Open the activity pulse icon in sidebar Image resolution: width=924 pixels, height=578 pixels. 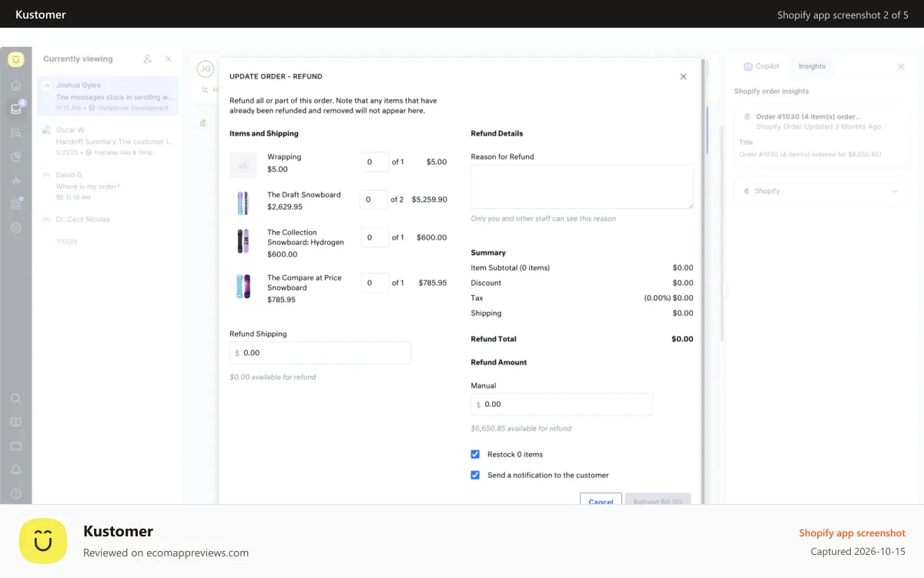pos(15,180)
